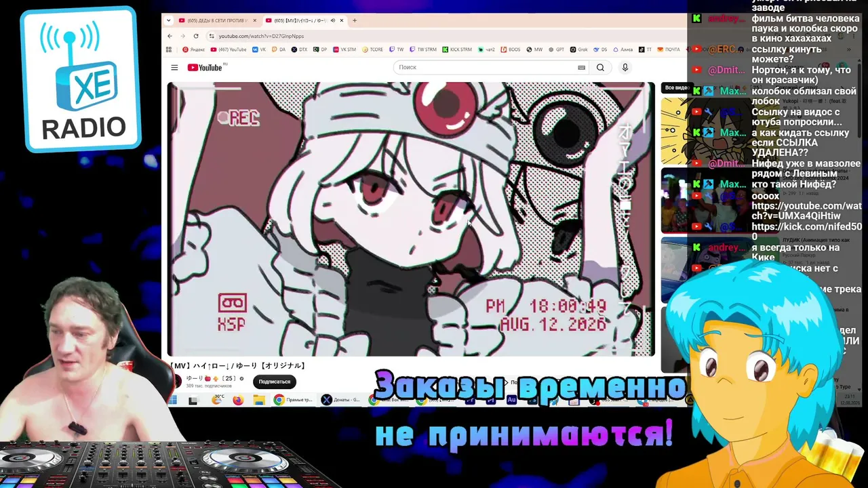Mute the tab via its speaker icon
Image resolution: width=868 pixels, height=488 pixels.
coord(332,20)
